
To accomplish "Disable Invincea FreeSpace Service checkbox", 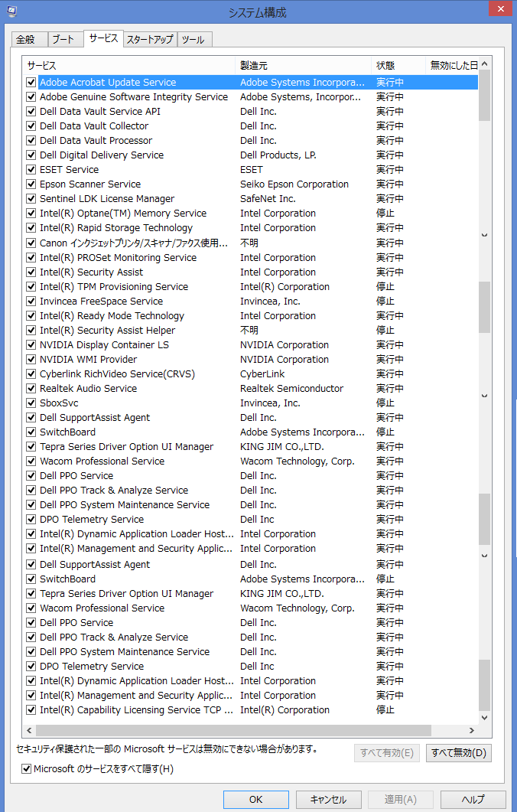I will pos(31,302).
